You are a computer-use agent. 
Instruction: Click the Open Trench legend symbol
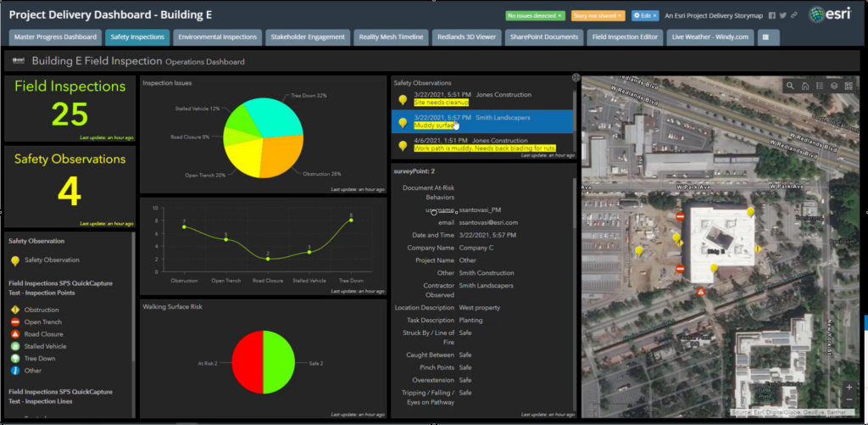[15, 322]
